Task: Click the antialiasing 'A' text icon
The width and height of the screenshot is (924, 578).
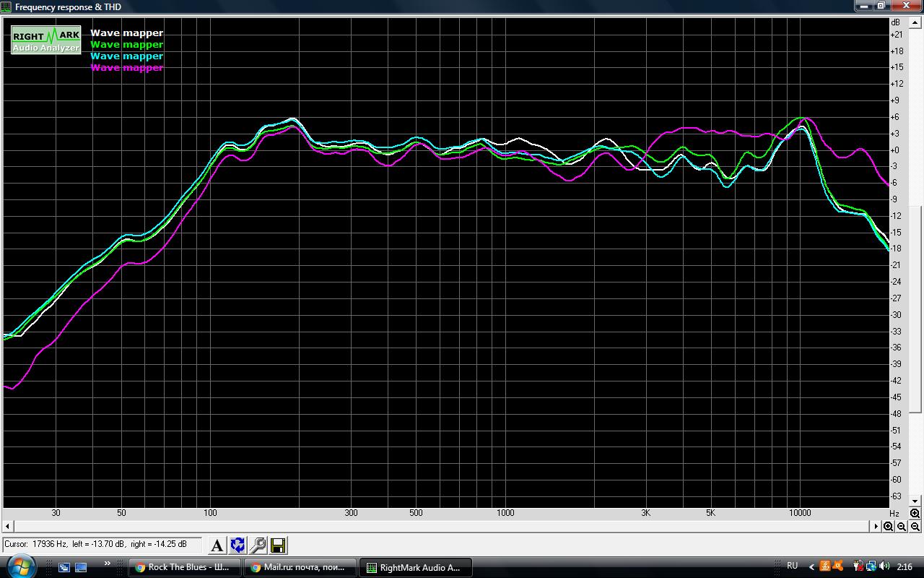Action: 217,545
